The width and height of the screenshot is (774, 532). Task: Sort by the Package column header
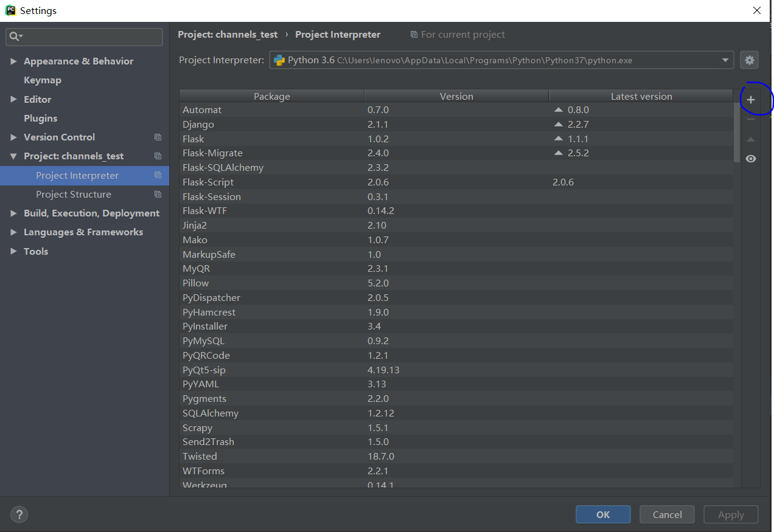click(272, 96)
